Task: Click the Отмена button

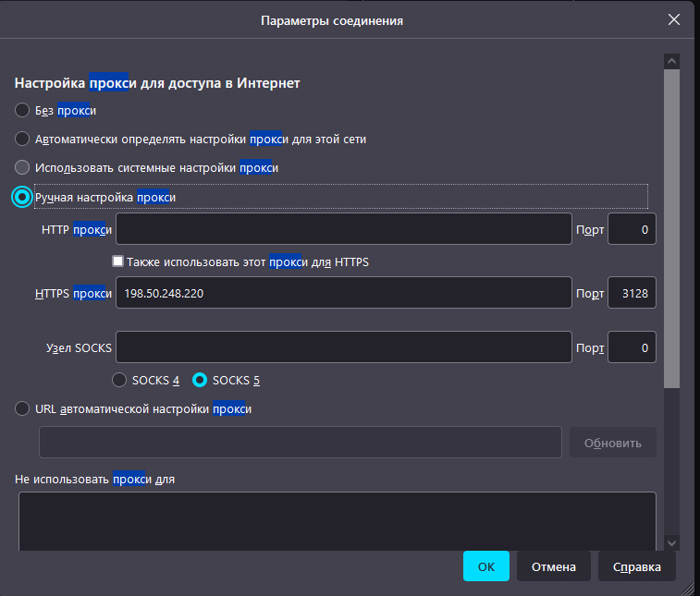Action: tap(554, 566)
